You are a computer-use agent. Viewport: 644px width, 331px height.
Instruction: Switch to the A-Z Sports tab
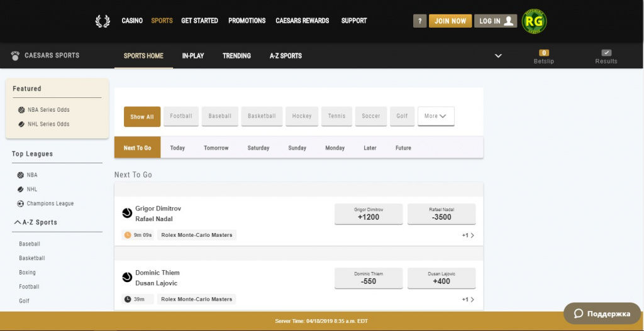pos(286,56)
